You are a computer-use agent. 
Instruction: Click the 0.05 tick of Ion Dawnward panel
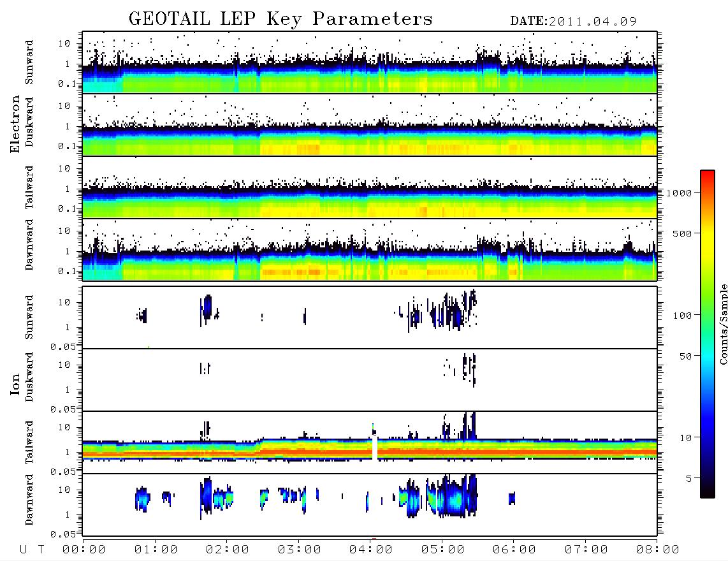pos(62,534)
